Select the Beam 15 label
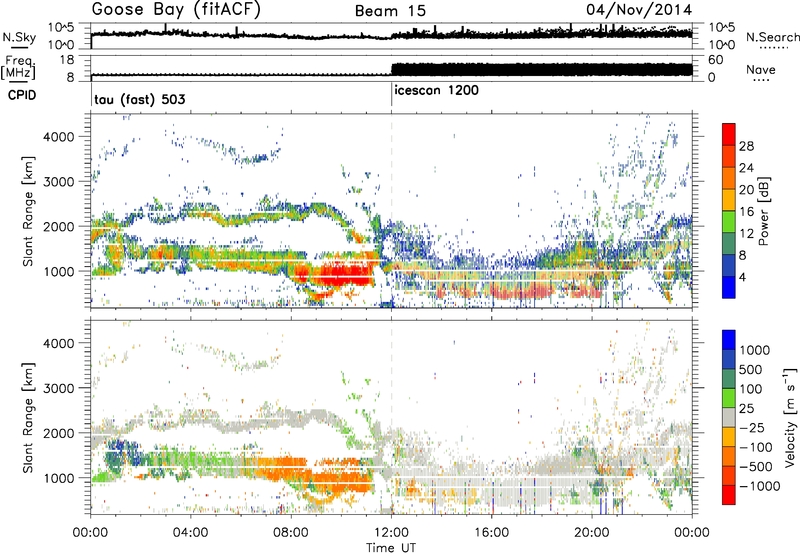800x554 pixels. tap(391, 11)
